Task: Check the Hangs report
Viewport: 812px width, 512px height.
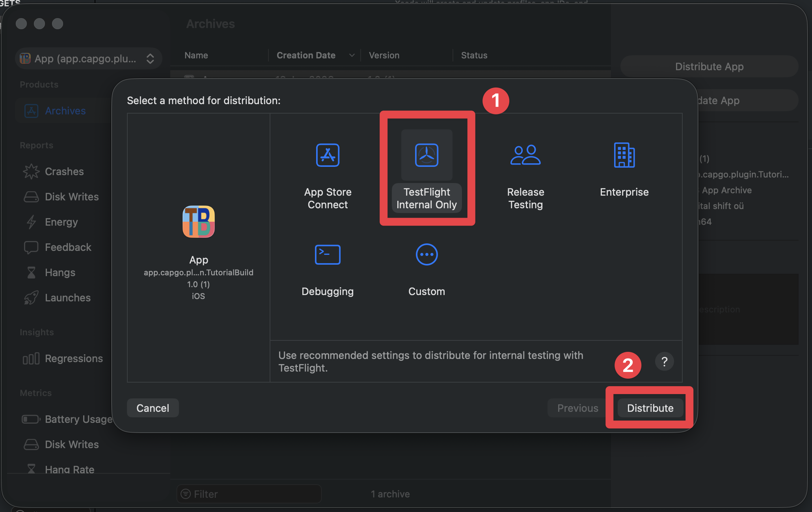Action: pos(60,272)
